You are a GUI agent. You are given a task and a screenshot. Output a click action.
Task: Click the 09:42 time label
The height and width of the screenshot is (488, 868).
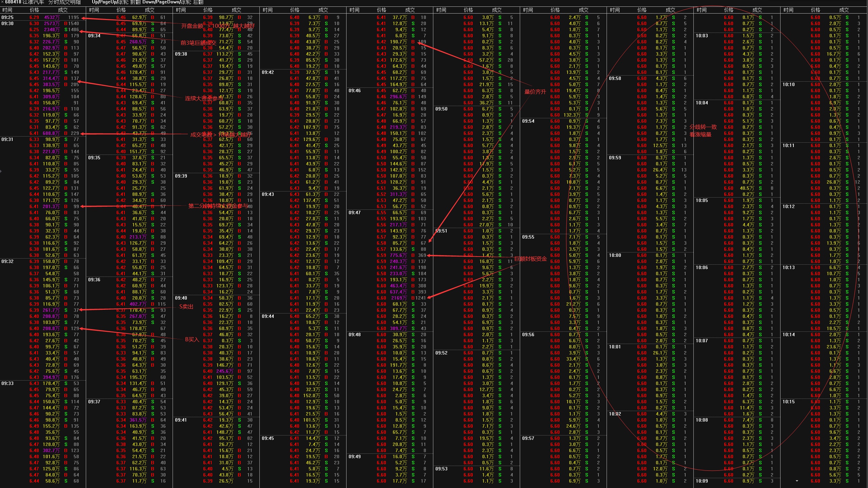(268, 72)
